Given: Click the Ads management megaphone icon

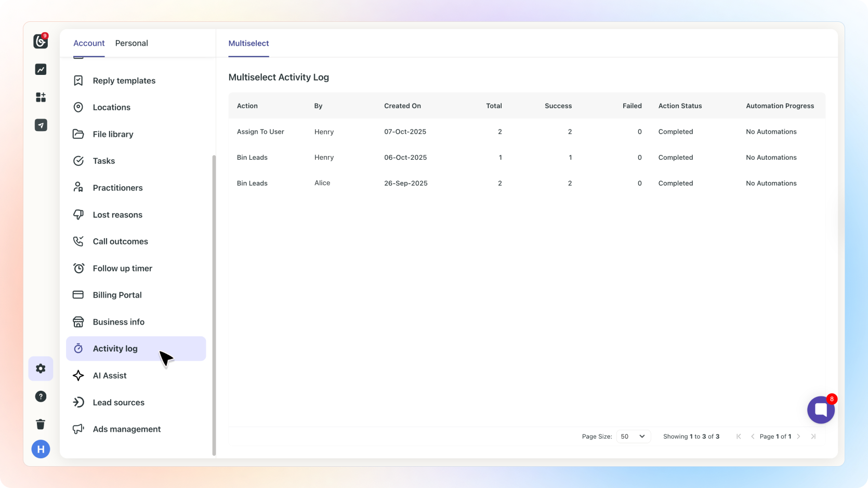Looking at the screenshot, I should pyautogui.click(x=78, y=429).
